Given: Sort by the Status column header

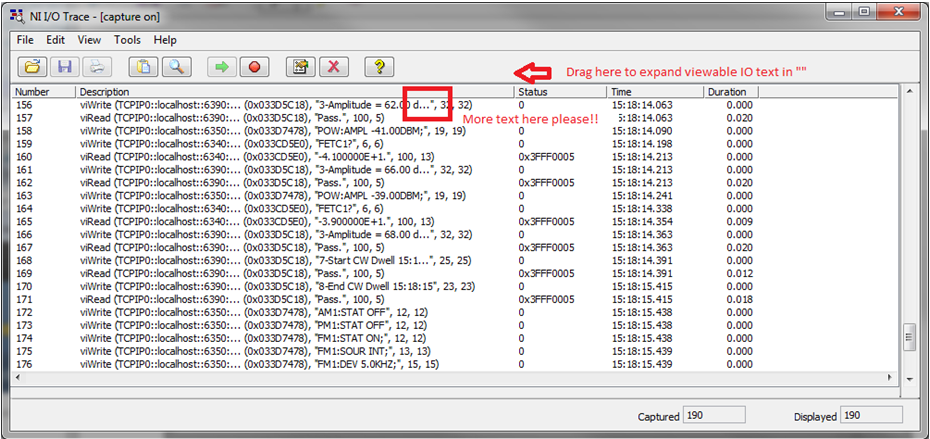Looking at the screenshot, I should click(561, 92).
